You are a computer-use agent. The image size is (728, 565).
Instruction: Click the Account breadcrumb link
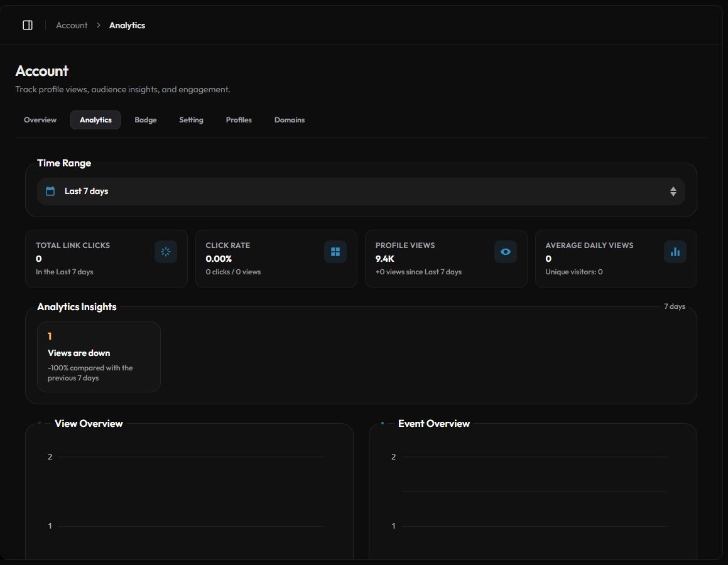pyautogui.click(x=72, y=25)
